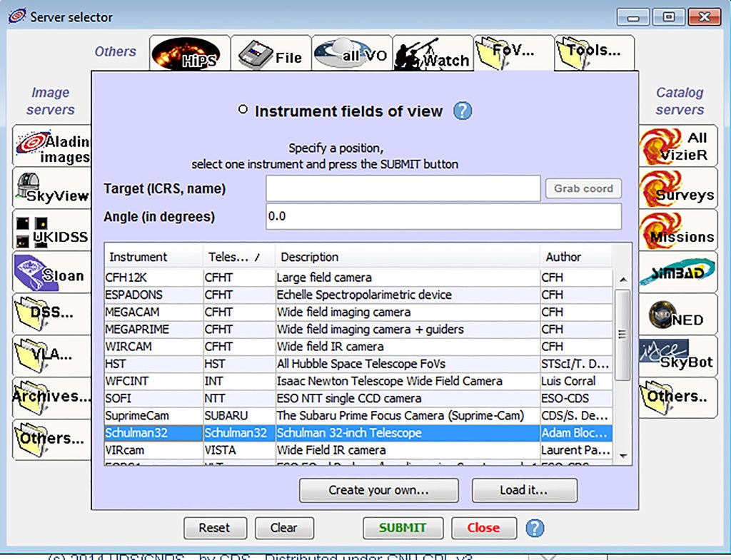Viewport: 731px width, 560px height.
Task: Open the SIMBAD catalog server
Action: (x=678, y=272)
